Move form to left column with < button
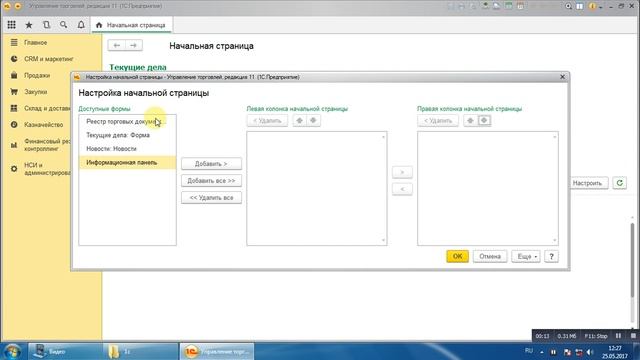Image resolution: width=640 pixels, height=360 pixels. coord(402,189)
